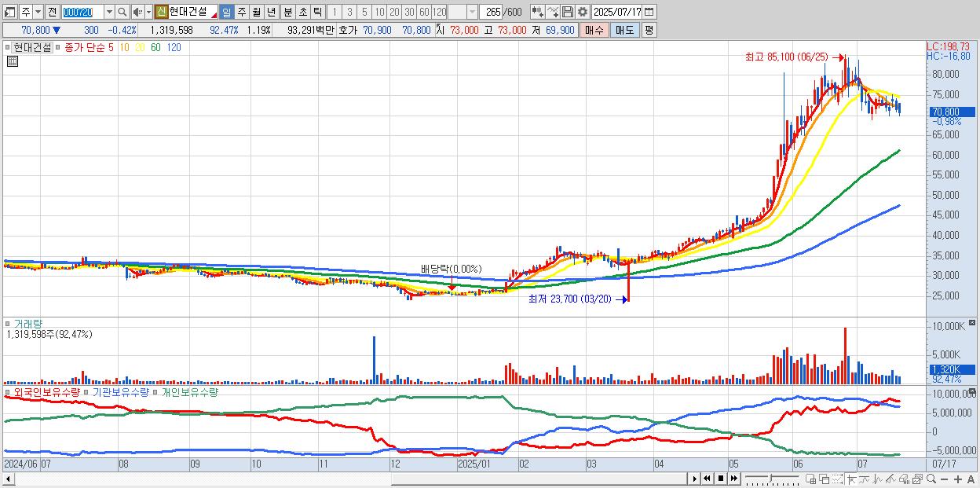Click the candlestick add-chart icon
This screenshot has height=488, width=980.
pos(537,12)
